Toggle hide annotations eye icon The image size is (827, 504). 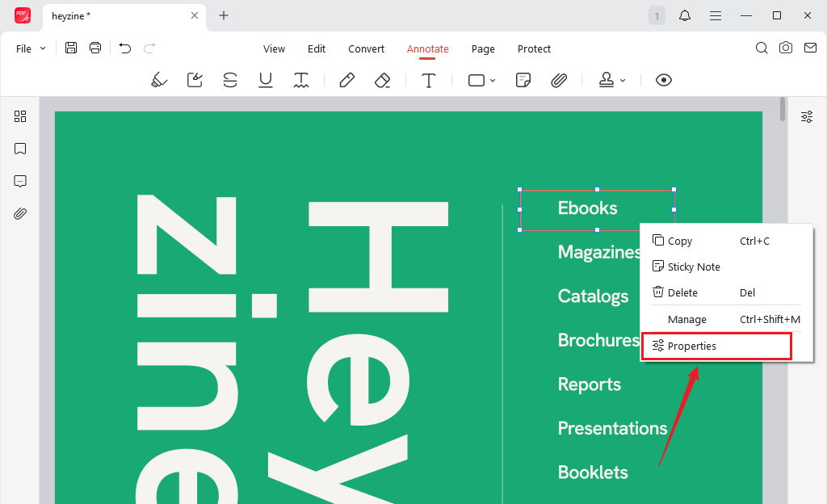[664, 80]
